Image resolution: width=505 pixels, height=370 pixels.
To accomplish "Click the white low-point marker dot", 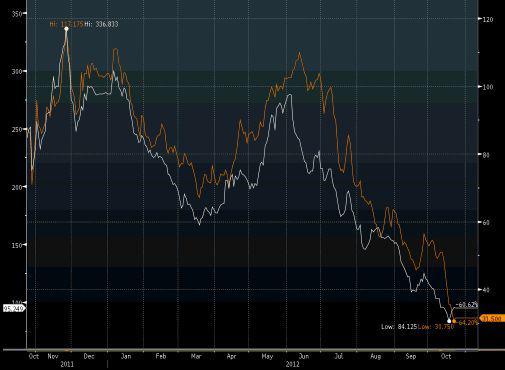I will (x=449, y=321).
